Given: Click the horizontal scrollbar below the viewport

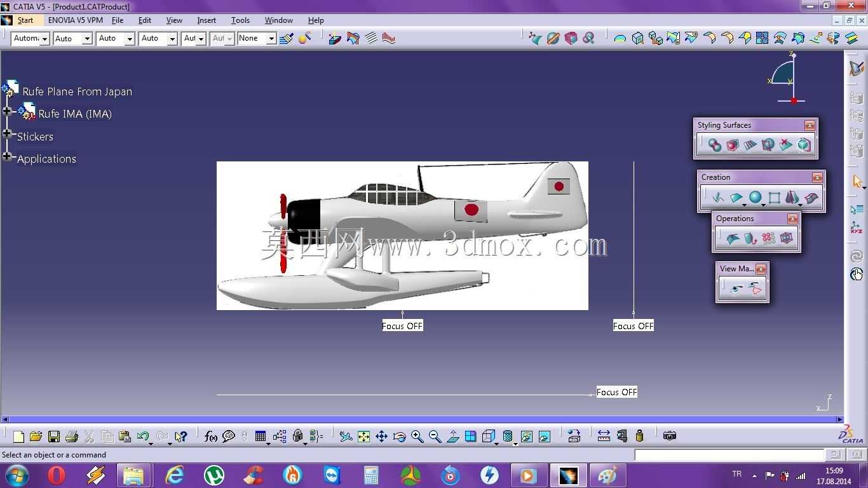Looking at the screenshot, I should pos(421,419).
